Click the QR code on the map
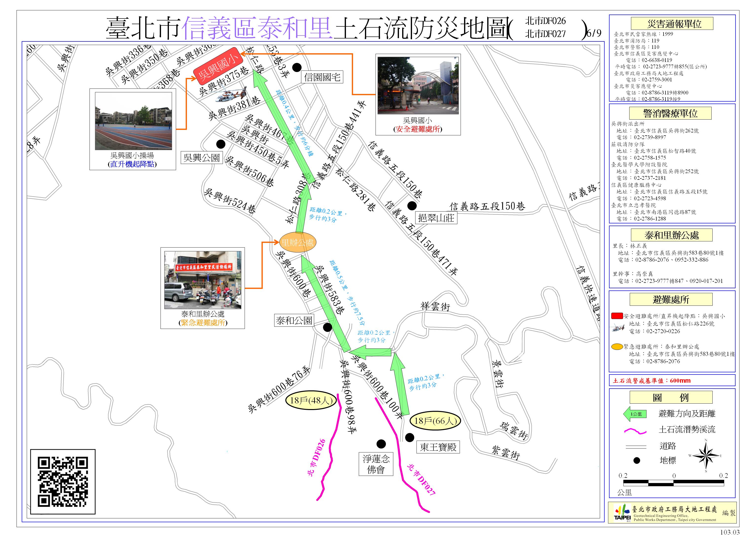This screenshot has height=538, width=756. (x=63, y=482)
